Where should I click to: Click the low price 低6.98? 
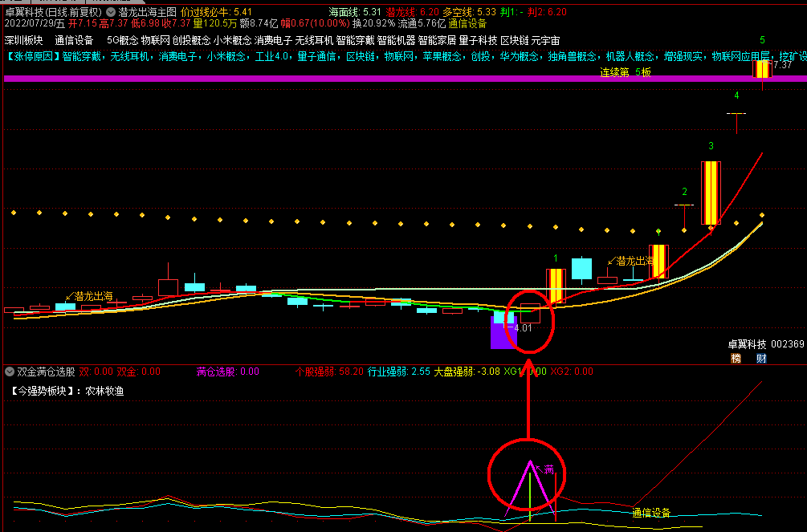[x=145, y=23]
